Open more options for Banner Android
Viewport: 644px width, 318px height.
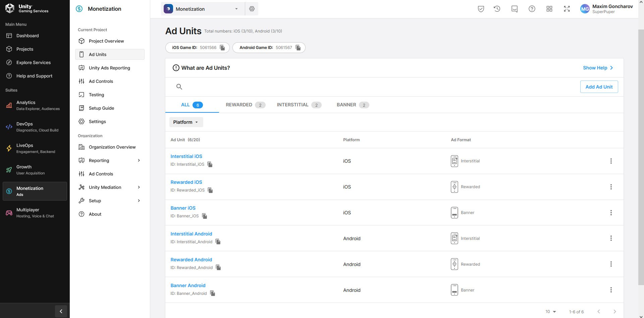(x=611, y=290)
